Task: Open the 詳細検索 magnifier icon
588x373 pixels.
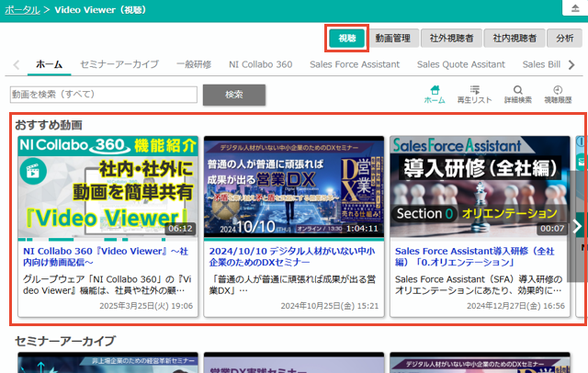Action: (518, 95)
